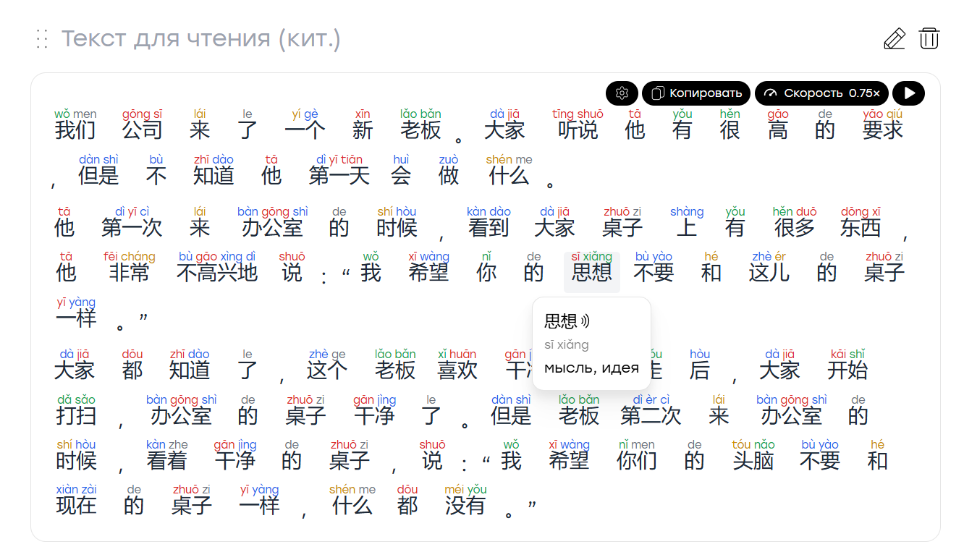Click the word 东西
This screenshot has width=964, height=560.
tap(861, 228)
